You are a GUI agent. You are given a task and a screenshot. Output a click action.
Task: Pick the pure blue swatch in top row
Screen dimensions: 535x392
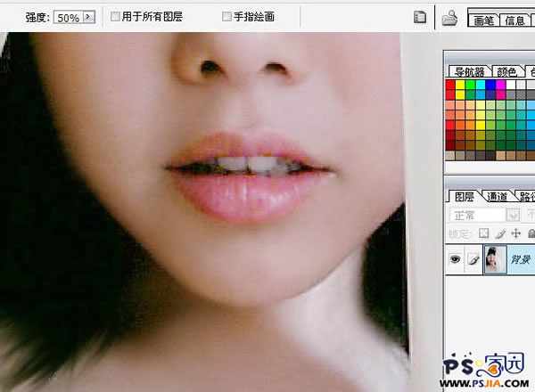point(490,85)
